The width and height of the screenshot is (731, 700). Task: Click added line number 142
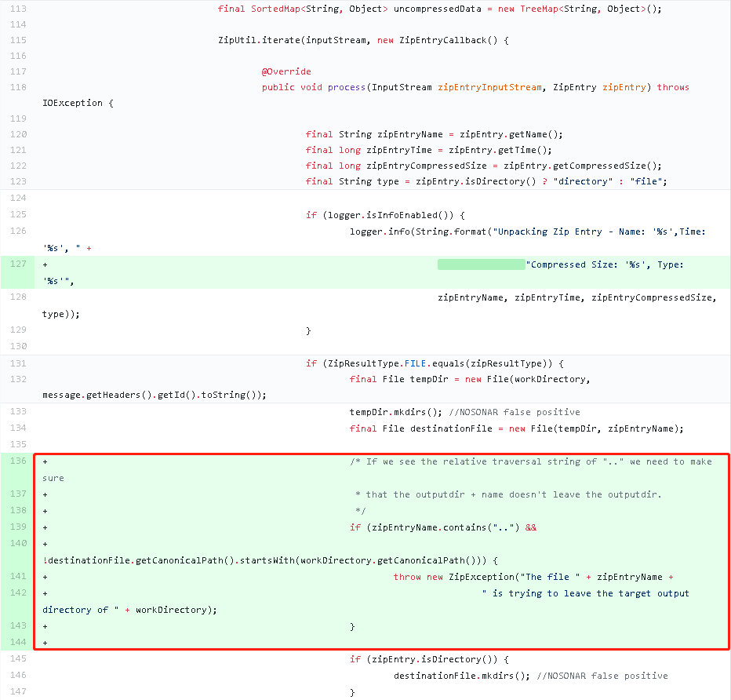(x=18, y=592)
